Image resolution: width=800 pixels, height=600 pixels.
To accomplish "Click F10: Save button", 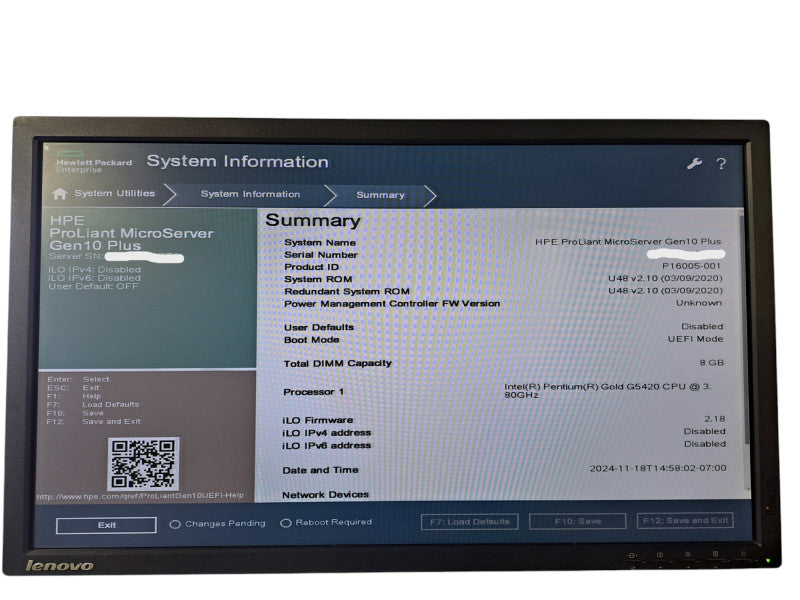I will coord(578,521).
